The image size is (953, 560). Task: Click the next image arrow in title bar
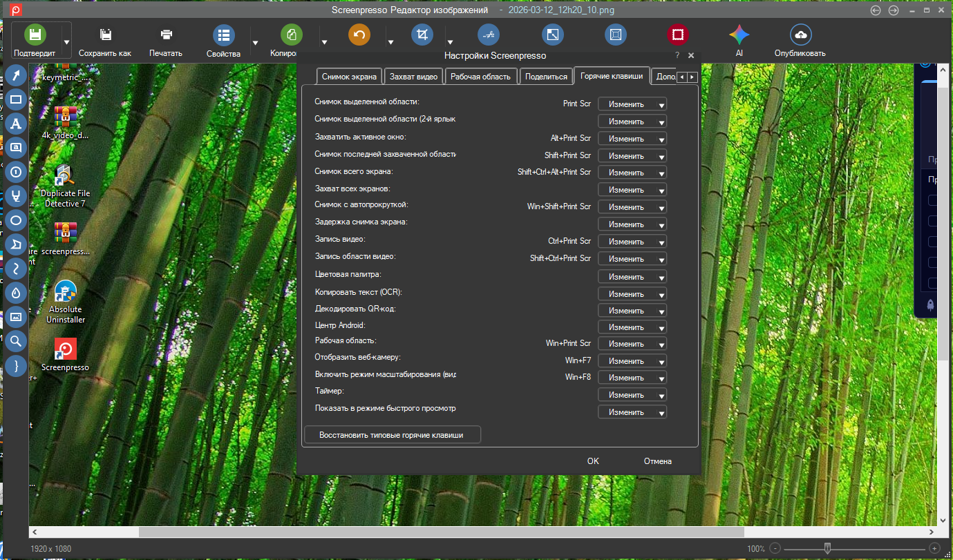pos(893,10)
